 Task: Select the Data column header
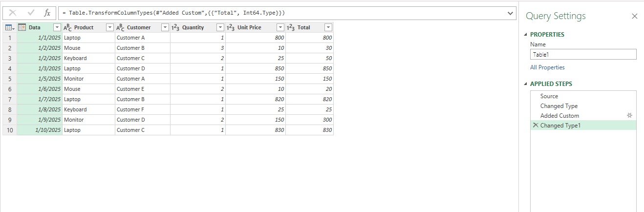40,27
